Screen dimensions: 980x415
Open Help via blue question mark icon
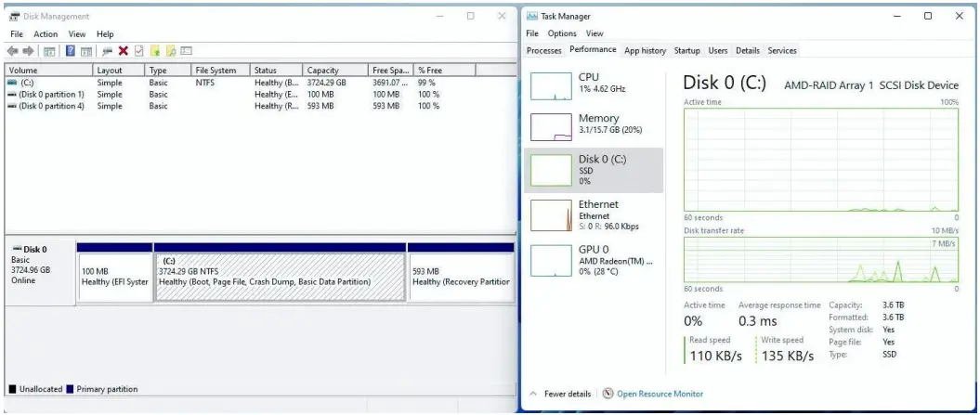(71, 51)
